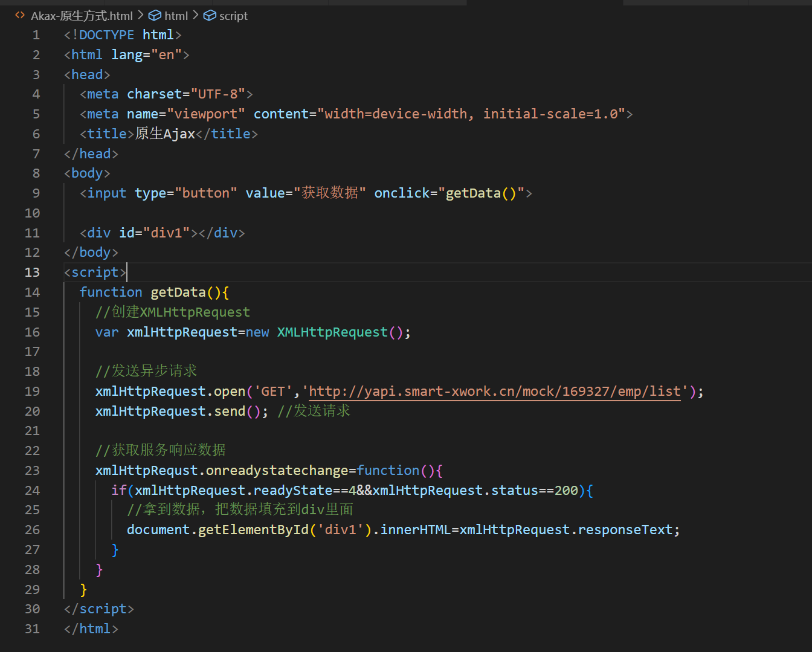812x652 pixels.
Task: Click the closing brace on line 27
Action: [x=115, y=550]
